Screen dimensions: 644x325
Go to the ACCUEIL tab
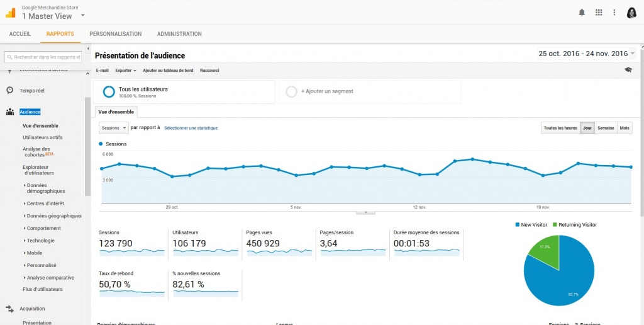(x=20, y=34)
